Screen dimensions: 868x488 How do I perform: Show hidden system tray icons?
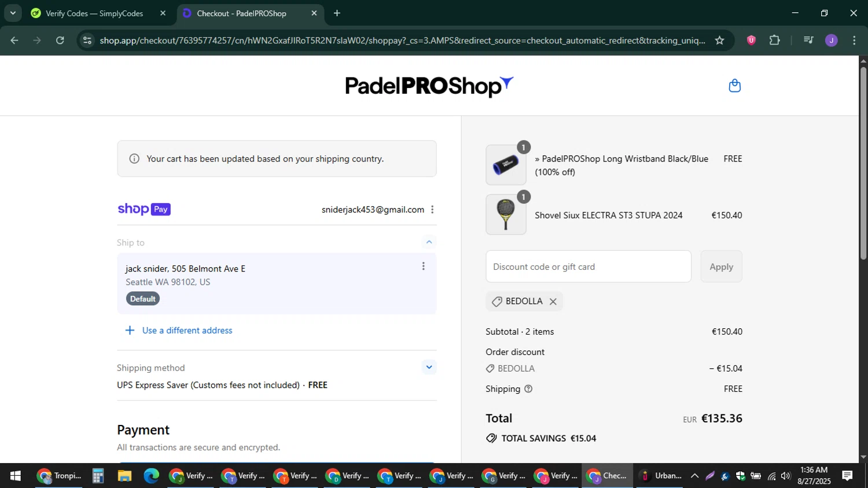pyautogui.click(x=694, y=476)
